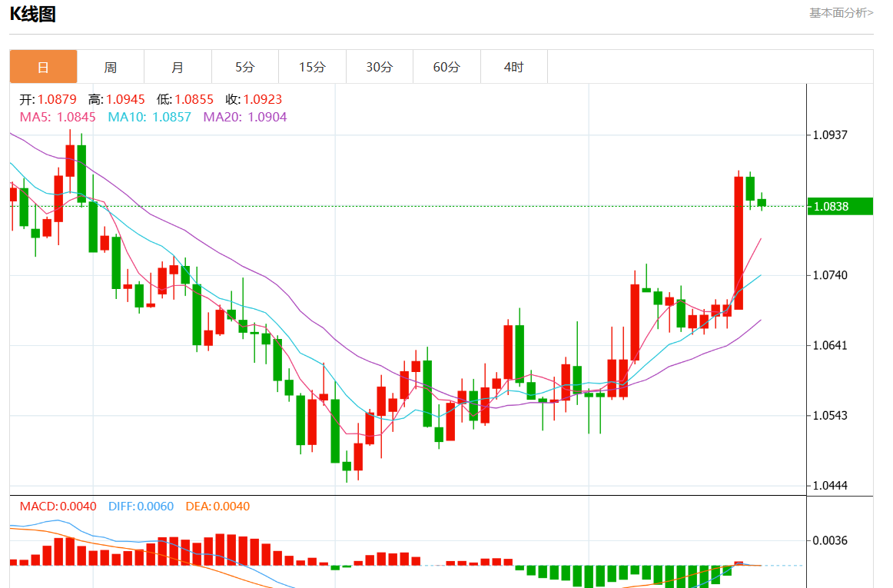Click the 0.0036 MACD axis label
Screen dimensions: 893x588
click(830, 540)
